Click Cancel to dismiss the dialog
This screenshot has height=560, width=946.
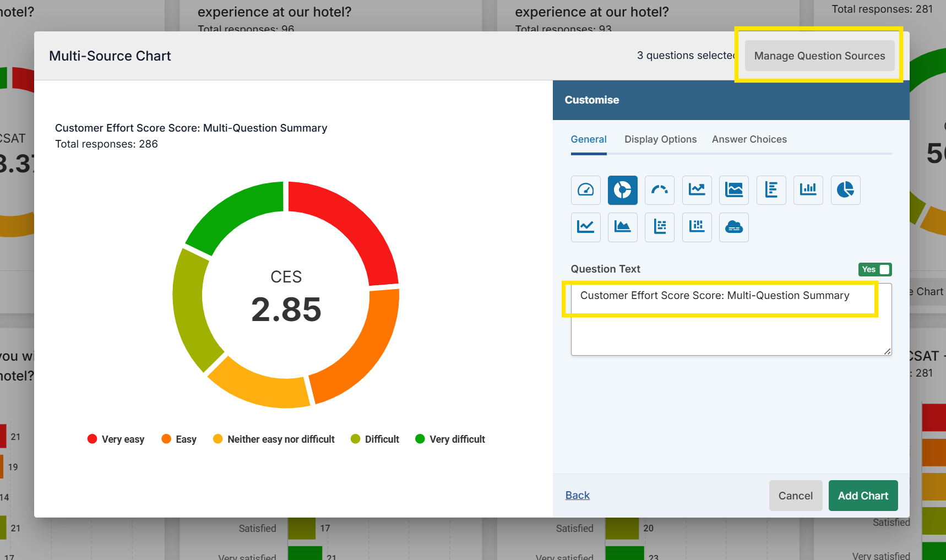[795, 496]
